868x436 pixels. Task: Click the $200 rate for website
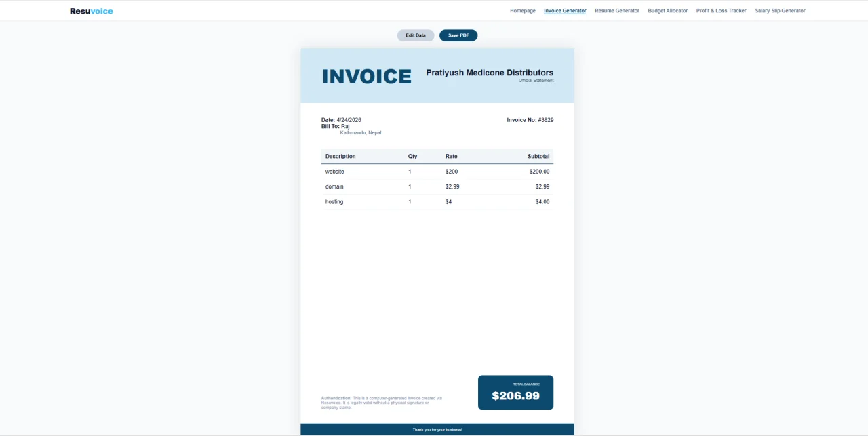tap(452, 172)
